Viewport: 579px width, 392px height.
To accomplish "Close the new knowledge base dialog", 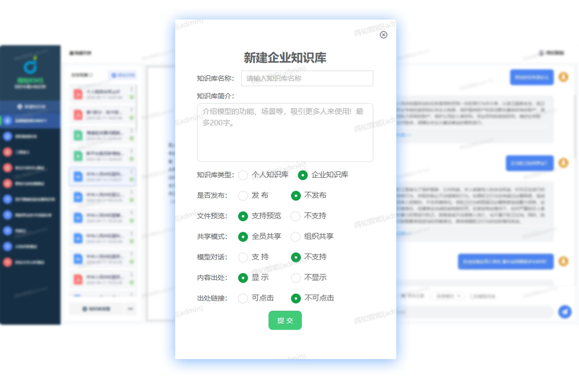I will [384, 35].
